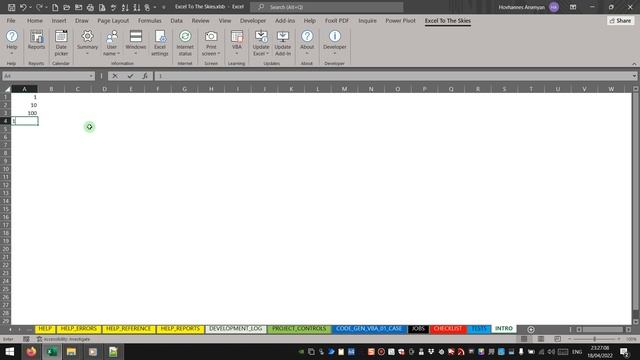This screenshot has height=360, width=640.
Task: Open the JOBS sheet tab
Action: click(418, 329)
